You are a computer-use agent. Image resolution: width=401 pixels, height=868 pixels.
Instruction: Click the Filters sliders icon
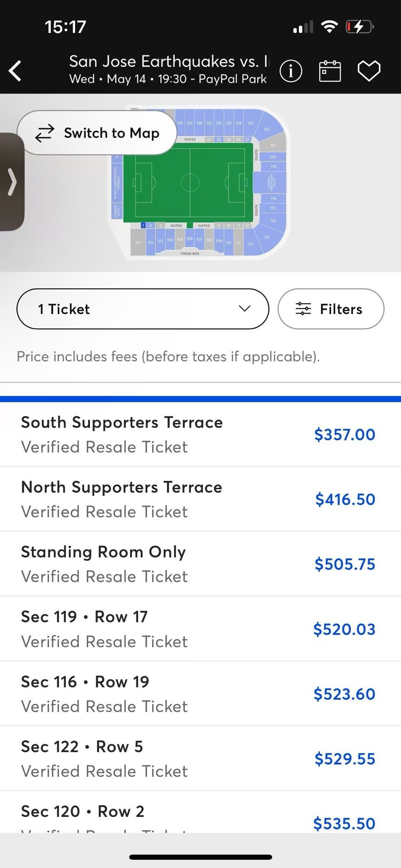point(303,309)
